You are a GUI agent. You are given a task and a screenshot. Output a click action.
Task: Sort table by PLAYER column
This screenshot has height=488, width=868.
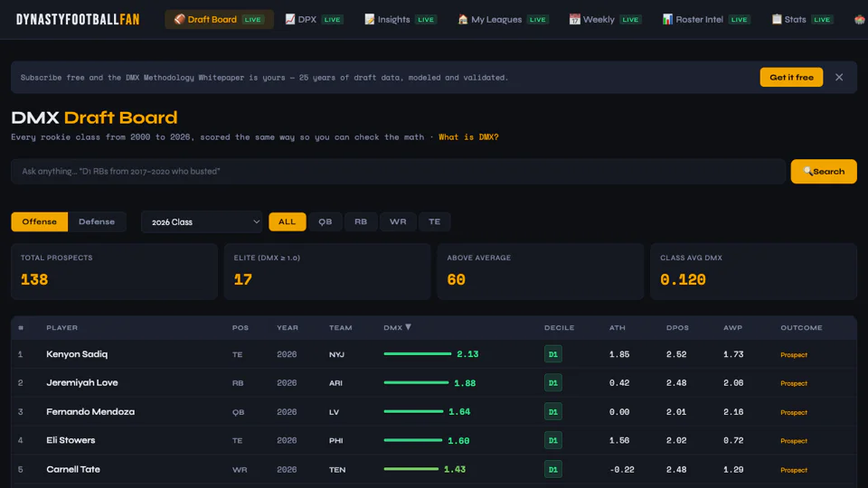[x=62, y=327]
